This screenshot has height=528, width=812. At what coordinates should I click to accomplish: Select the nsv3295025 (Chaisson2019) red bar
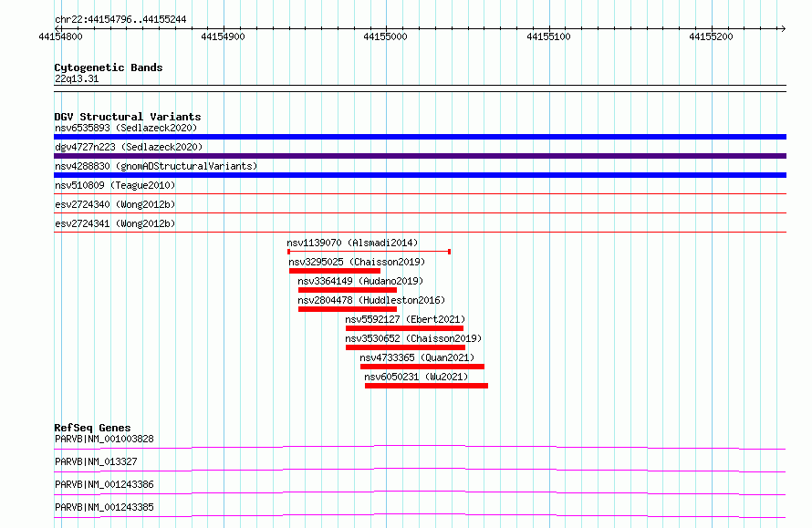click(x=335, y=271)
